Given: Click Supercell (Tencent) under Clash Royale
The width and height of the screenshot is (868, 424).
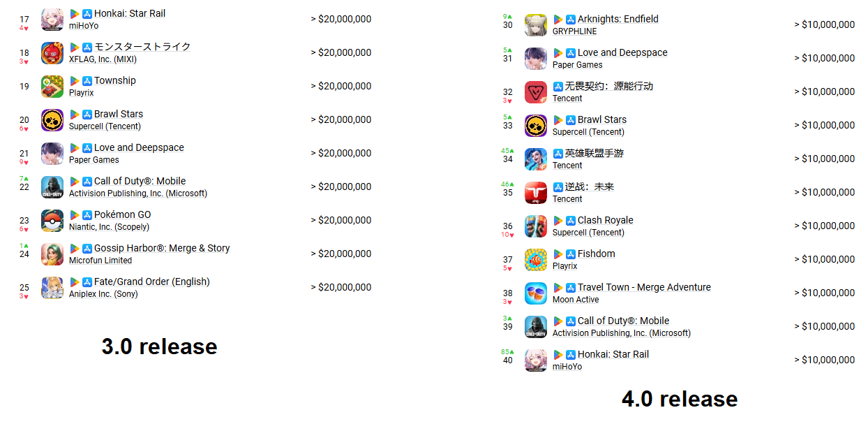Looking at the screenshot, I should (589, 233).
